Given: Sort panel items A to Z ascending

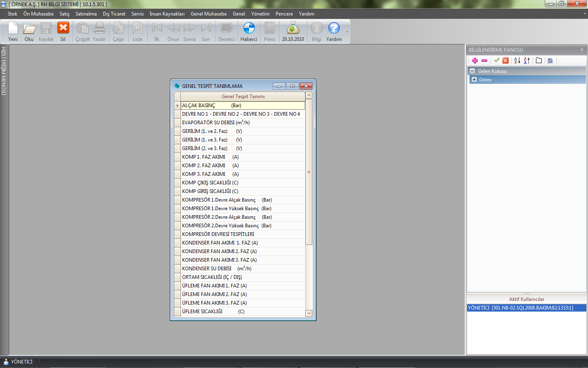Looking at the screenshot, I should [x=517, y=61].
